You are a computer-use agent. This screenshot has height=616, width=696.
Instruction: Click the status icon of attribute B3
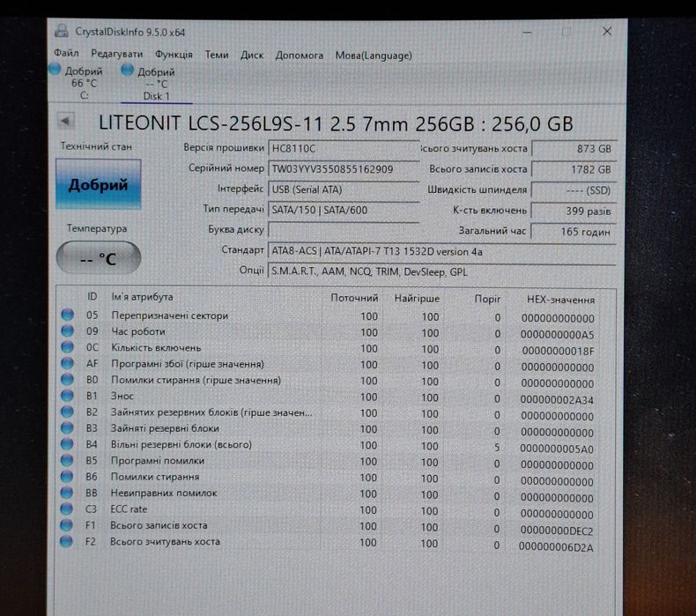pyautogui.click(x=67, y=427)
